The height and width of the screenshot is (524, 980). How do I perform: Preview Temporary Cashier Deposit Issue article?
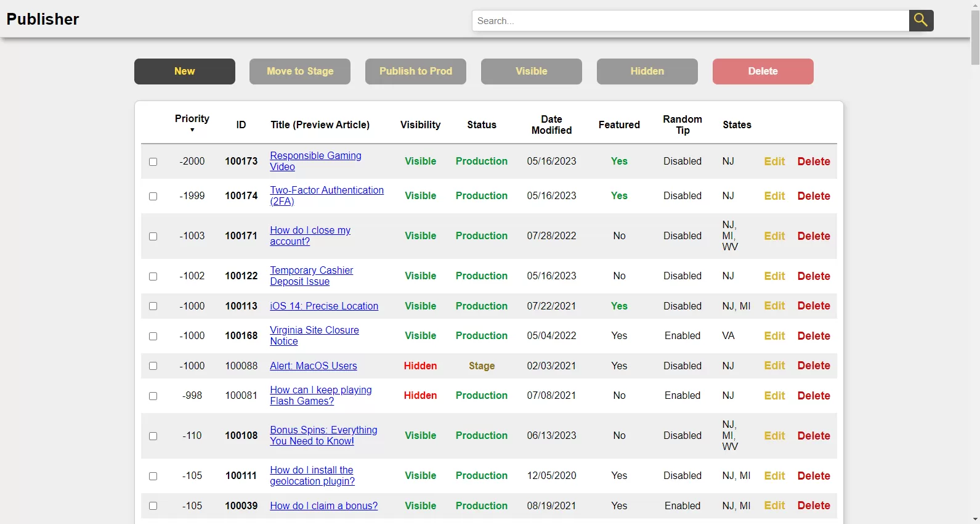click(x=311, y=276)
